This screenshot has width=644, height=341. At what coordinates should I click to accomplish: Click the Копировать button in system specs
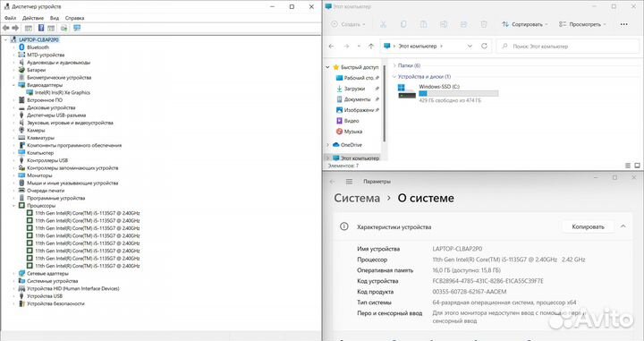(588, 226)
